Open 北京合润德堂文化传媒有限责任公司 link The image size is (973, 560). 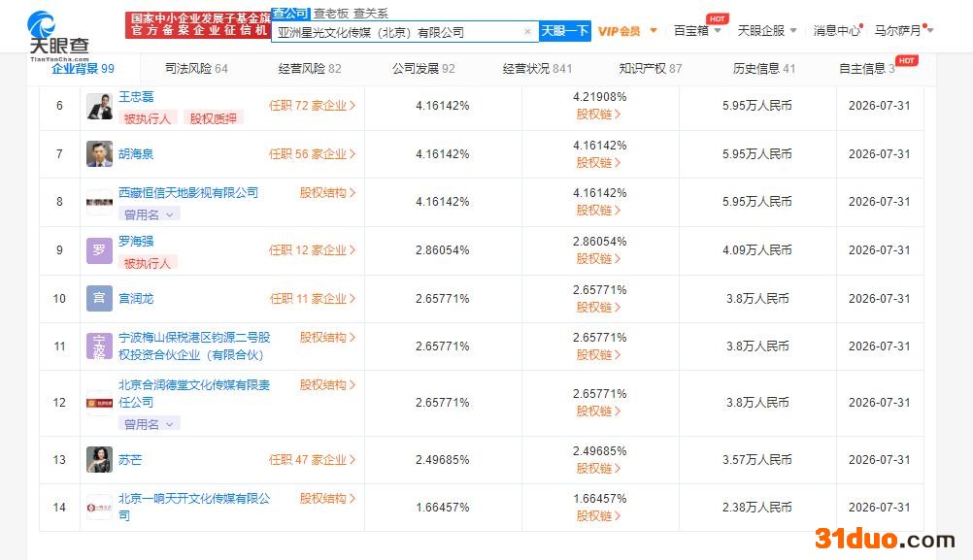click(x=194, y=394)
